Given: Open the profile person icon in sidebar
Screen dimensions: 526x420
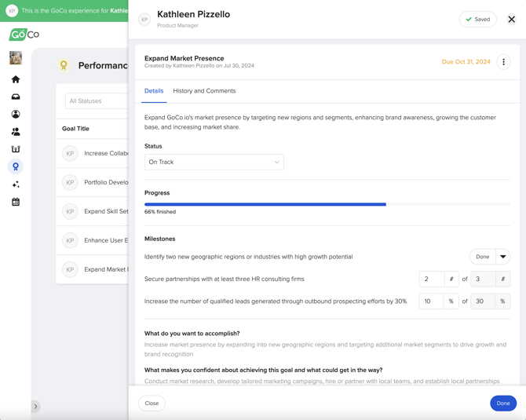Looking at the screenshot, I should [16, 115].
